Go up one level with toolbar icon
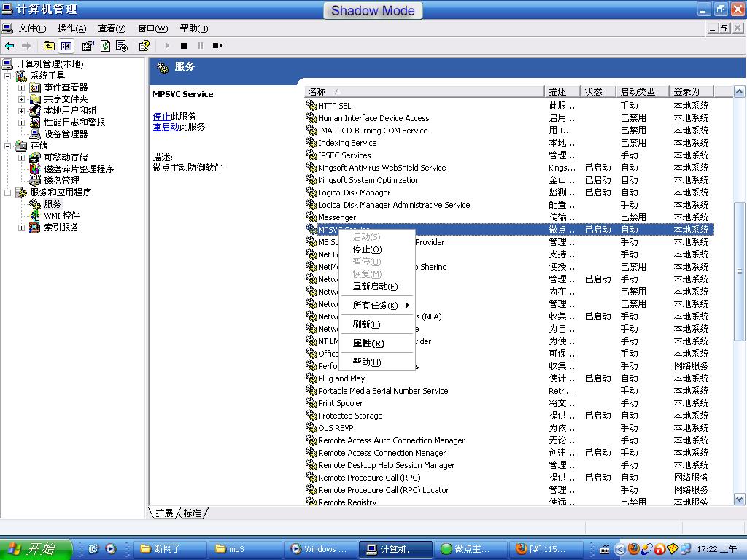The image size is (747, 560). click(49, 46)
